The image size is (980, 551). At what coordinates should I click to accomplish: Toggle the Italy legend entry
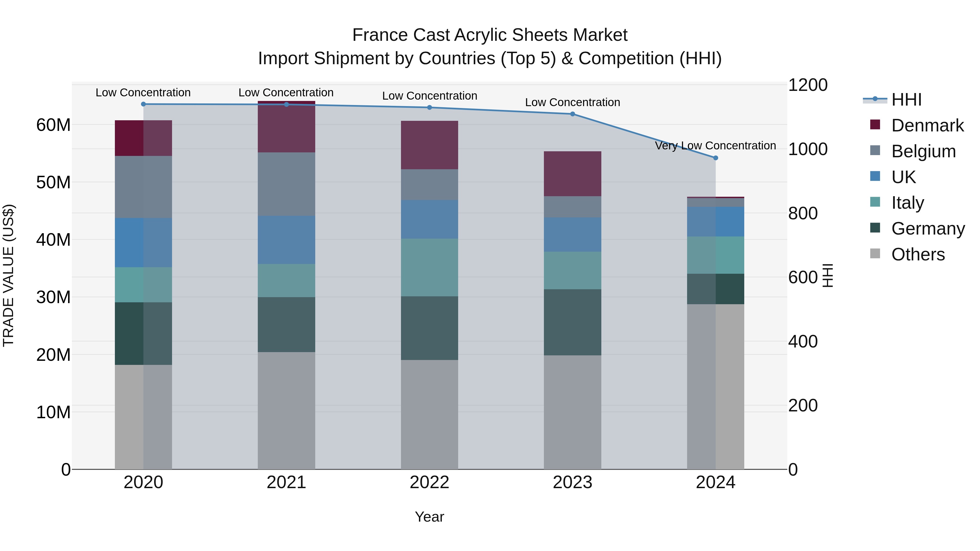(897, 203)
